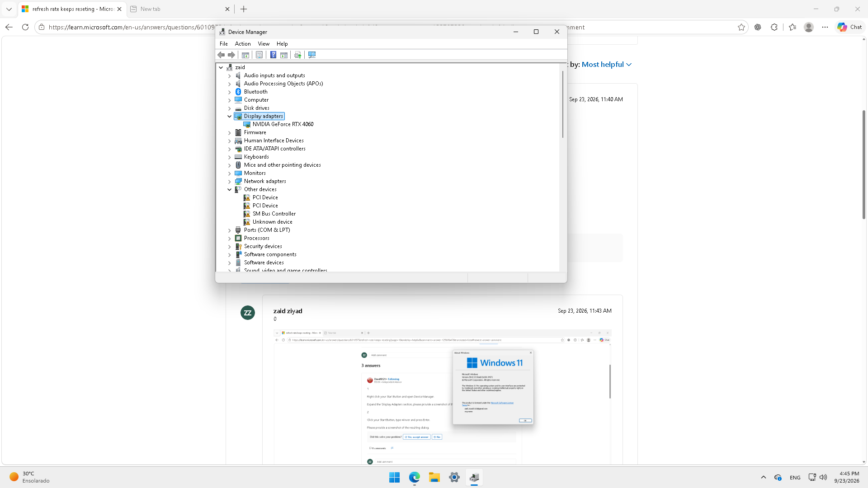Open File Explorer from the taskbar
This screenshot has width=868, height=488.
(434, 477)
